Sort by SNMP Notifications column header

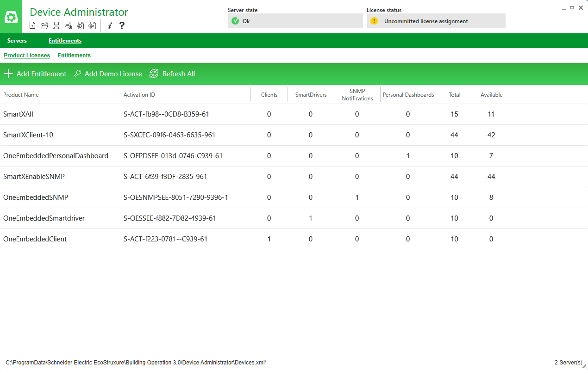[x=357, y=95]
